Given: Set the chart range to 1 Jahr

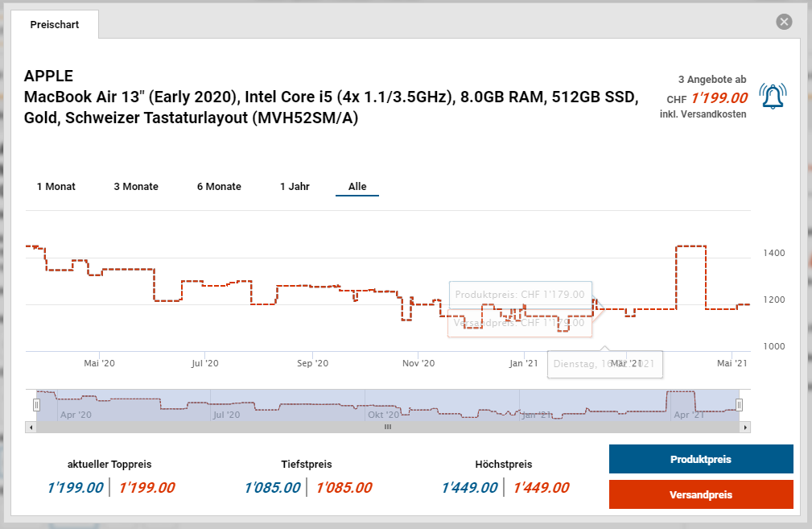Looking at the screenshot, I should (295, 186).
